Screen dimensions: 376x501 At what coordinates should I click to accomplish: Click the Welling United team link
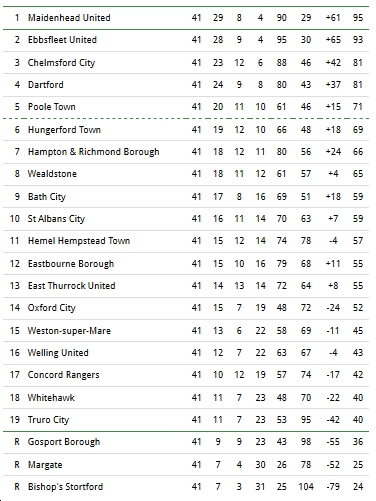[58, 353]
